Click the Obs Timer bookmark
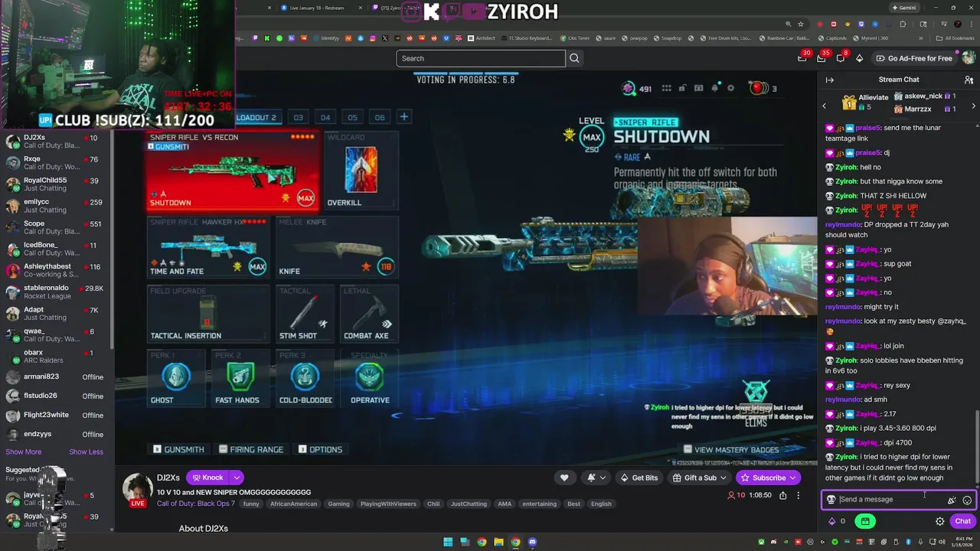 pyautogui.click(x=574, y=38)
